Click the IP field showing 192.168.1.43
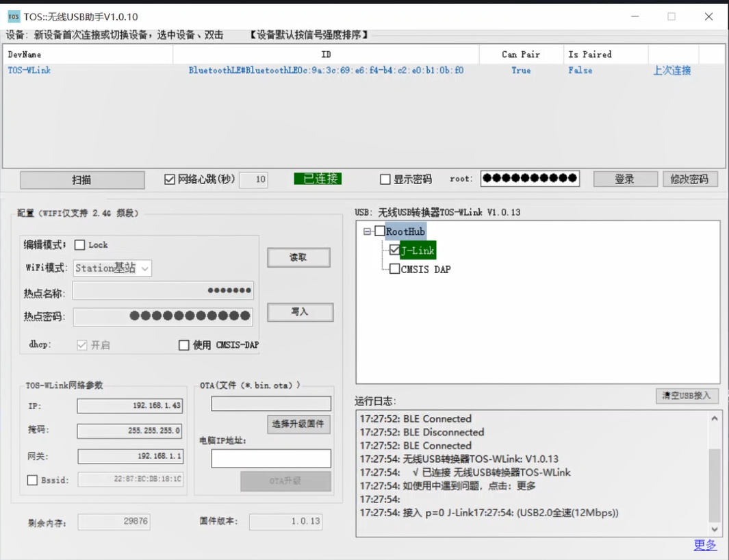The width and height of the screenshot is (729, 560). coord(130,405)
